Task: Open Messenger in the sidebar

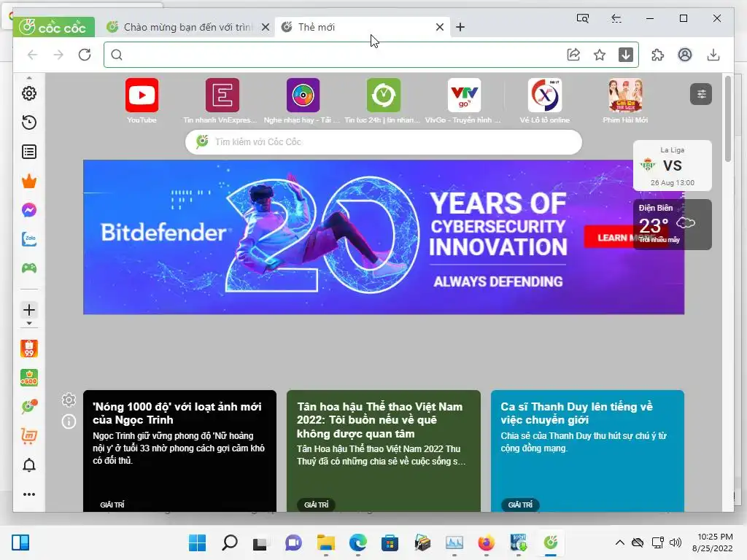Action: (29, 210)
